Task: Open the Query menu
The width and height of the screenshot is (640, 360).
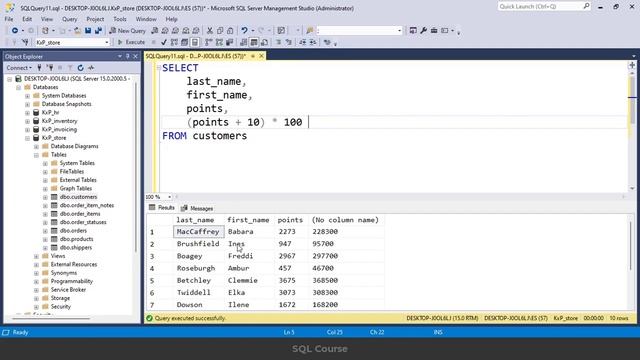Action: (x=69, y=19)
